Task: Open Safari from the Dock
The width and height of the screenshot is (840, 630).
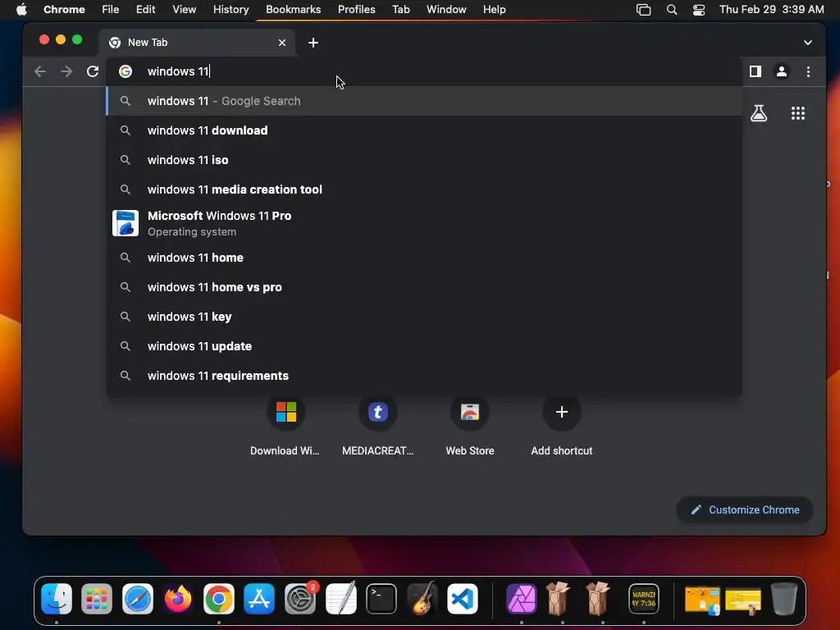Action: point(138,598)
